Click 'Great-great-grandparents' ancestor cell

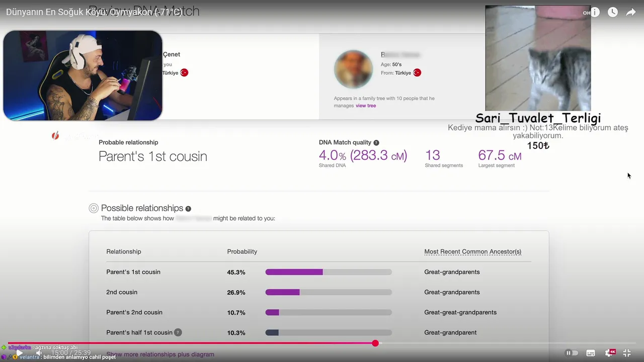point(460,312)
